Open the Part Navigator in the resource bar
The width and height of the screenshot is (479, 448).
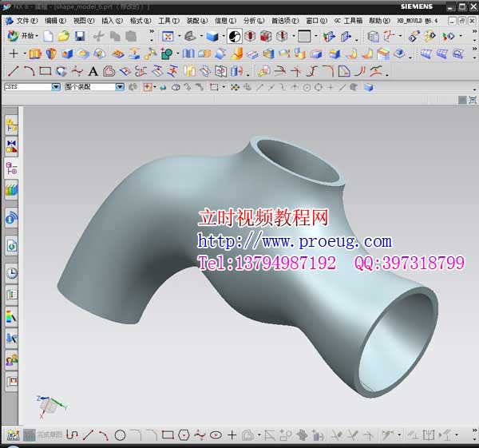(12, 168)
